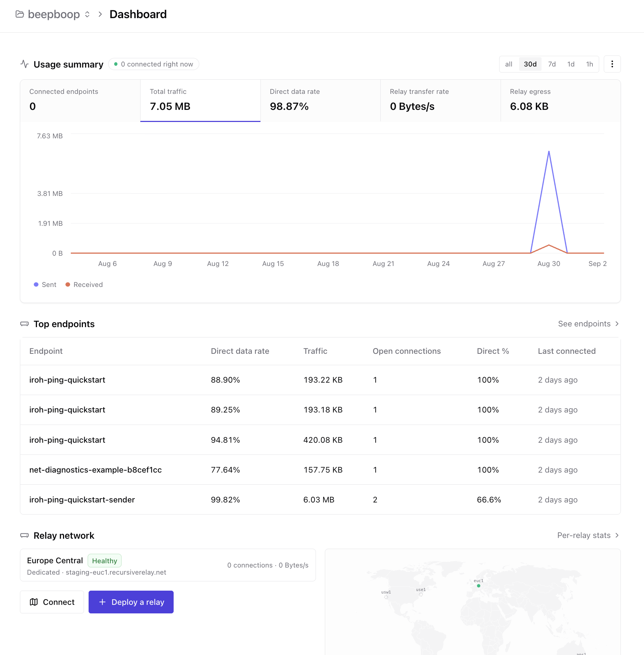Click the map icon on Connect button

tap(34, 602)
